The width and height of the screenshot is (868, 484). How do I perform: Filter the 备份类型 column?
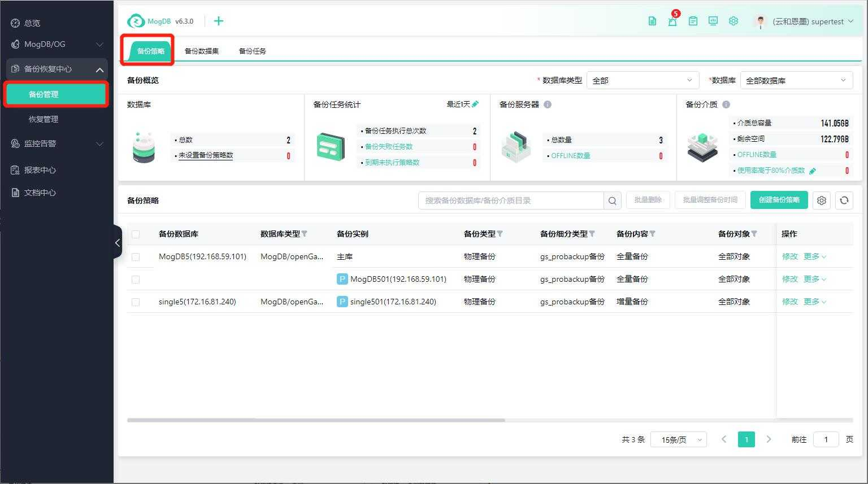pos(500,234)
